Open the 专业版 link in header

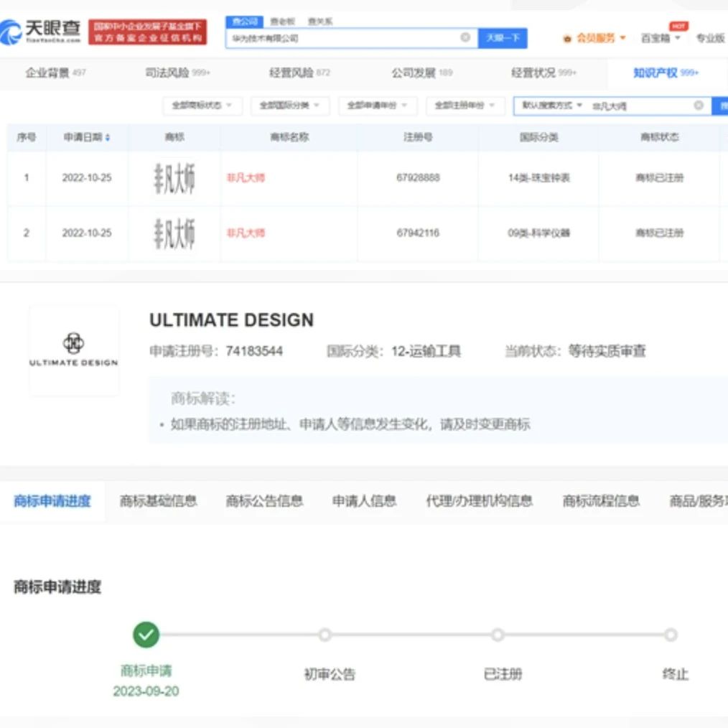pos(710,38)
